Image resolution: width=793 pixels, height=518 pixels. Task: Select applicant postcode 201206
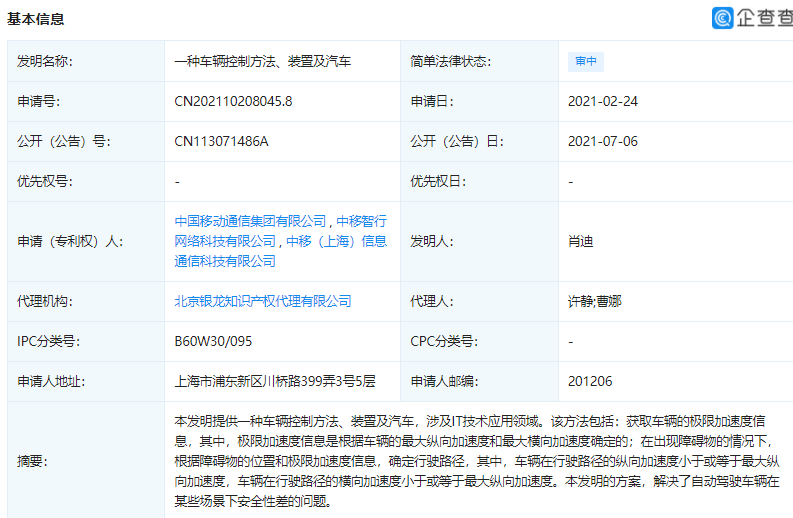(x=590, y=381)
